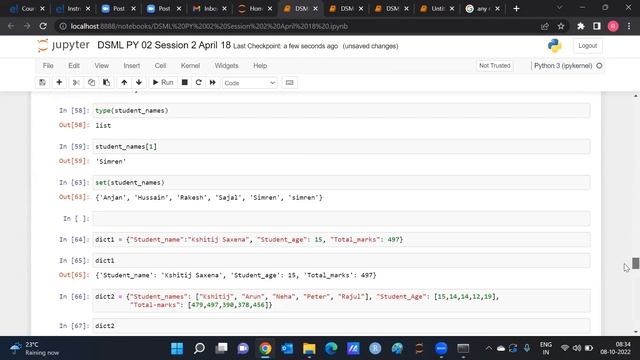Open the Edit menu
This screenshot has height=360, width=640.
pyautogui.click(x=74, y=65)
